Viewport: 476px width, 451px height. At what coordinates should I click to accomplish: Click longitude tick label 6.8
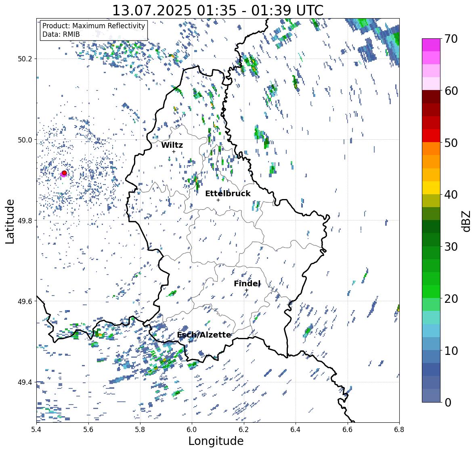click(x=399, y=429)
